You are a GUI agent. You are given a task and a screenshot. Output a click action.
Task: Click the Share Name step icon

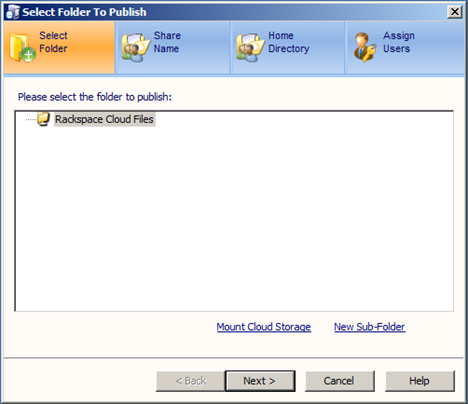pyautogui.click(x=135, y=48)
